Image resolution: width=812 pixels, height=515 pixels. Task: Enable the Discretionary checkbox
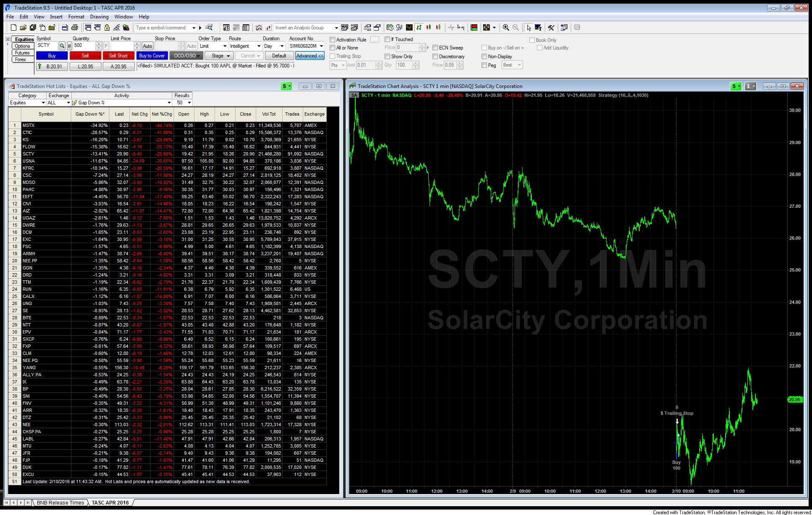(x=435, y=57)
